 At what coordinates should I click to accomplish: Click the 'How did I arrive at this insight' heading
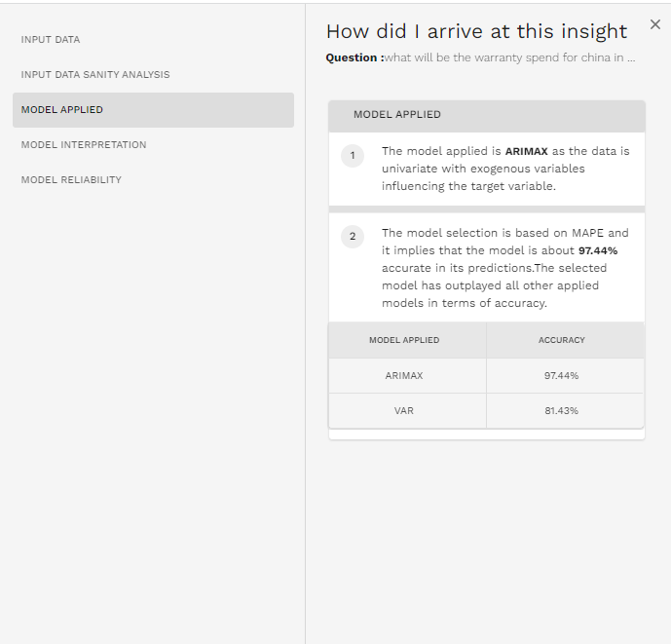pyautogui.click(x=476, y=32)
